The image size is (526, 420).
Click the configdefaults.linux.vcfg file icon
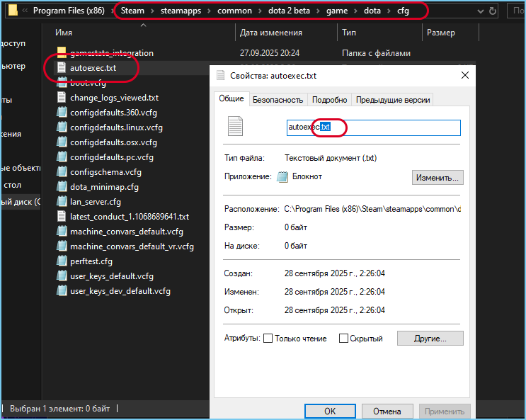pyautogui.click(x=62, y=127)
